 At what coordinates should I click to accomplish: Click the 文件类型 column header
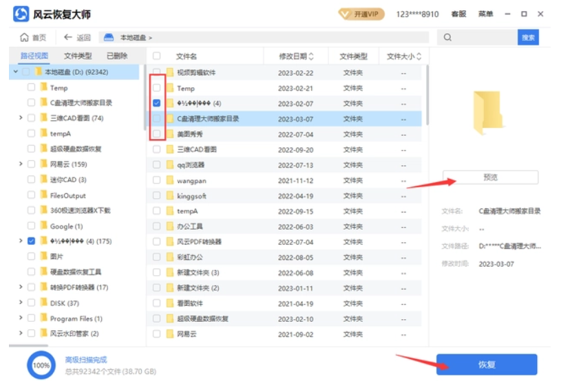tap(353, 56)
